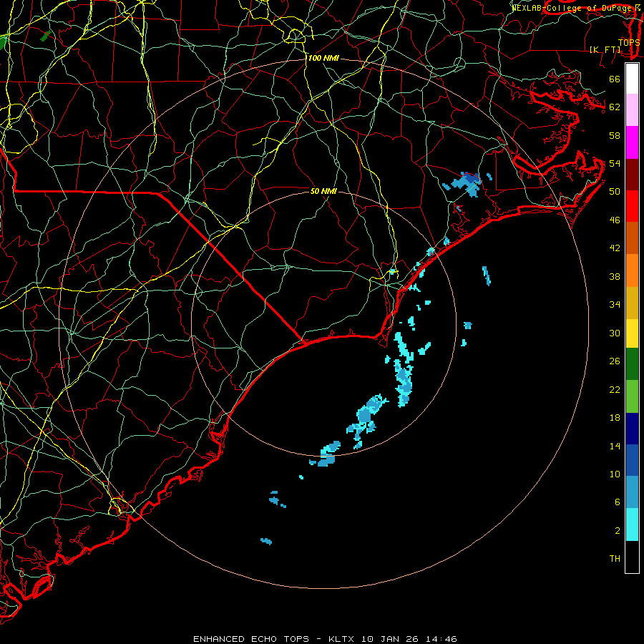Click the 'TOPS' legend title
Screen dimensions: 644x644
pos(629,42)
